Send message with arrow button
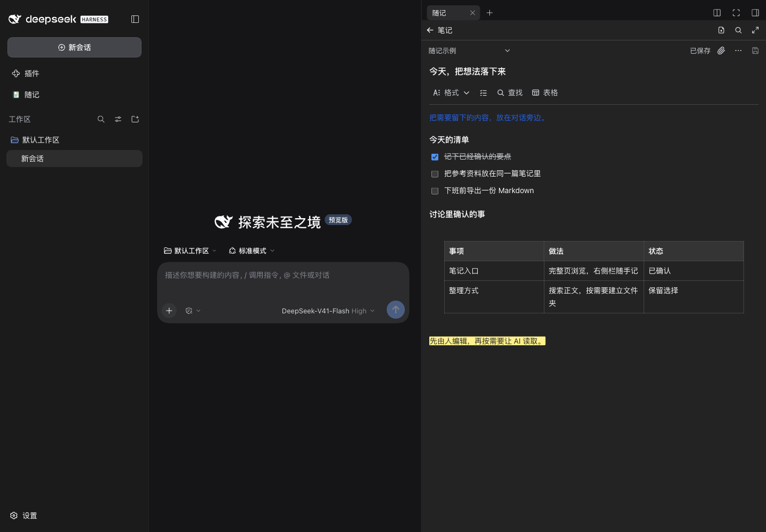This screenshot has width=766, height=532. (396, 310)
